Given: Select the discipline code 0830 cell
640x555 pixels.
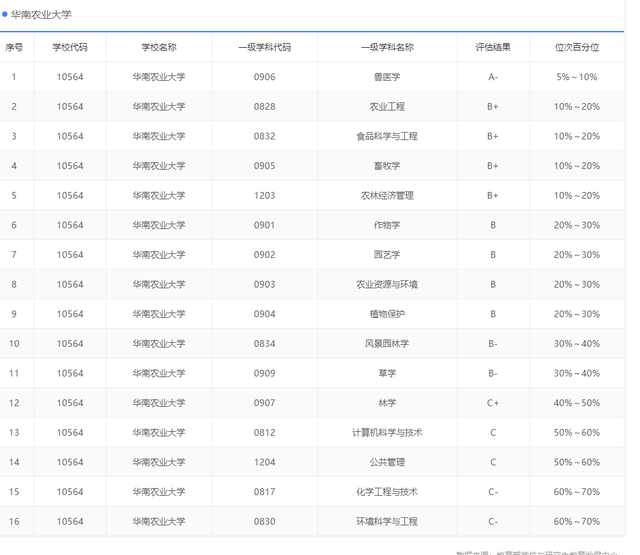Looking at the screenshot, I should tap(264, 522).
